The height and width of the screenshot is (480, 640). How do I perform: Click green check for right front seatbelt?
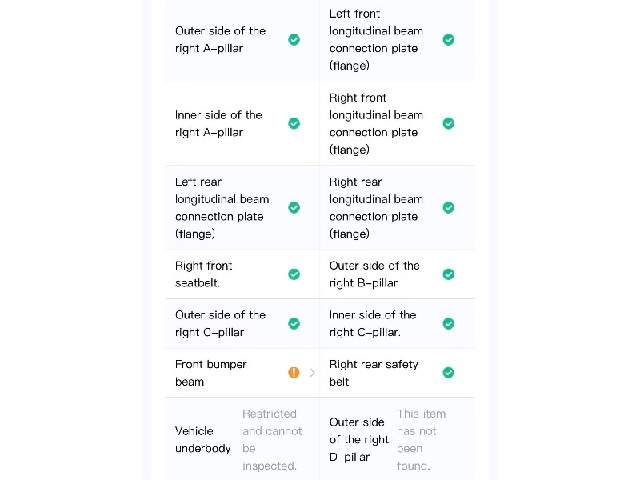point(294,274)
